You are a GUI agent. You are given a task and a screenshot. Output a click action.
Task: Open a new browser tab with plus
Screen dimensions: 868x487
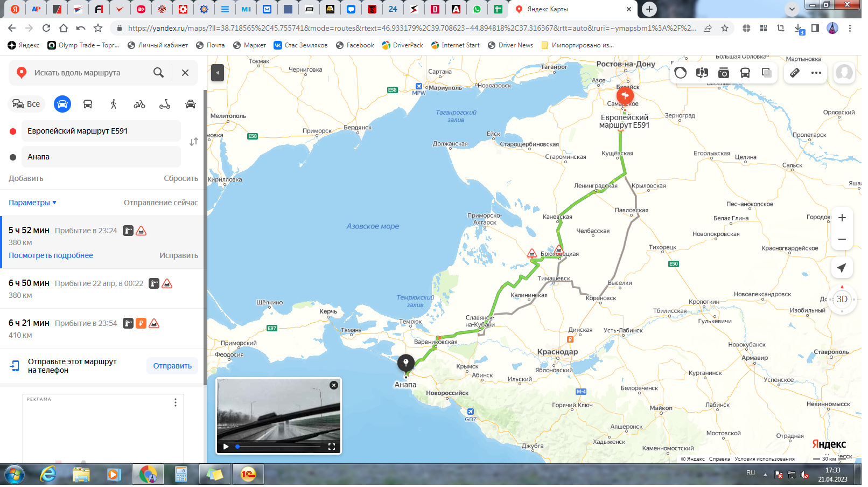649,9
